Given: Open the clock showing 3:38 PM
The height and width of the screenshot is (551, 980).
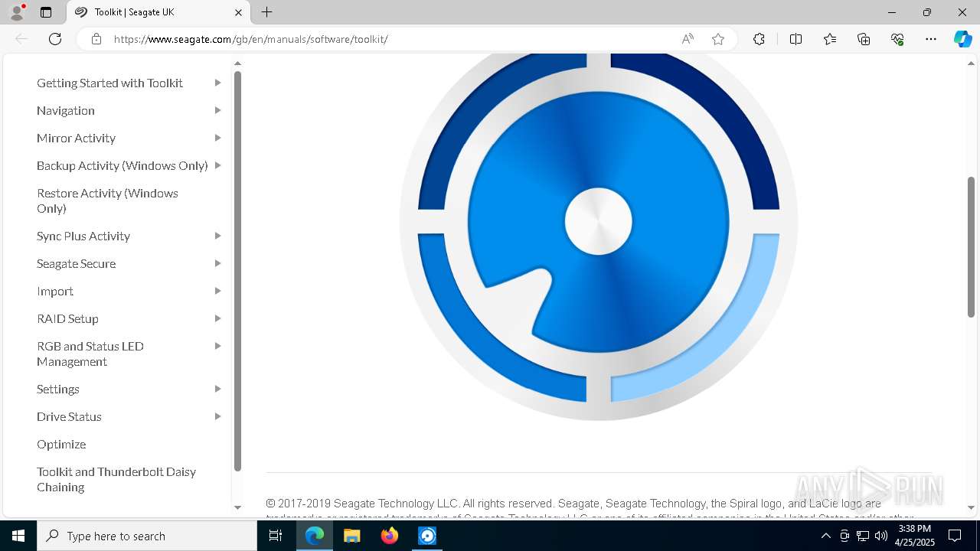Looking at the screenshot, I should point(915,536).
